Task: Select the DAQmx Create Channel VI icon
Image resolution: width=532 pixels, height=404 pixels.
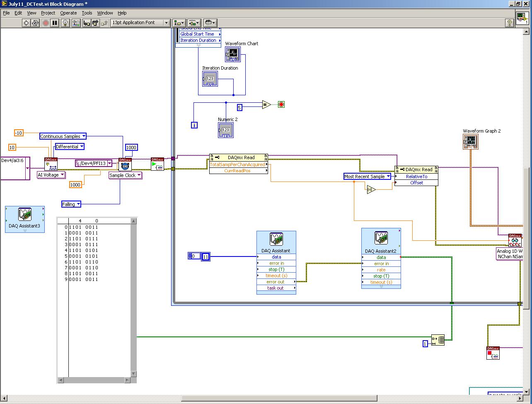Action: pyautogui.click(x=51, y=164)
